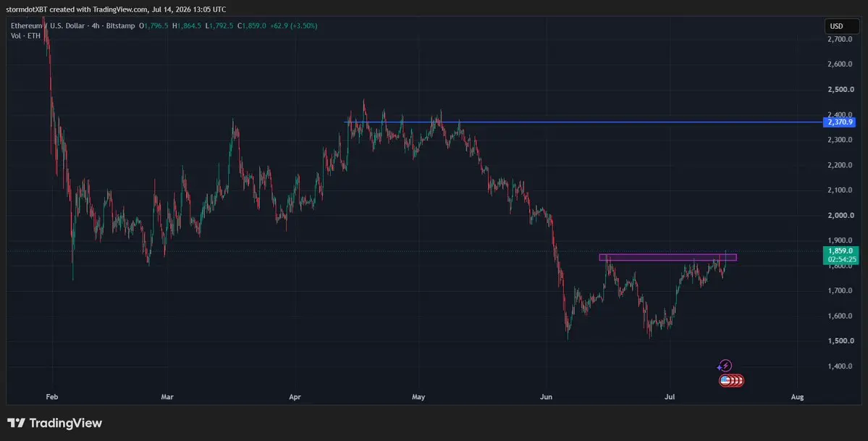This screenshot has height=441, width=868.
Task: Click the purple lightning event icon
Action: [726, 366]
